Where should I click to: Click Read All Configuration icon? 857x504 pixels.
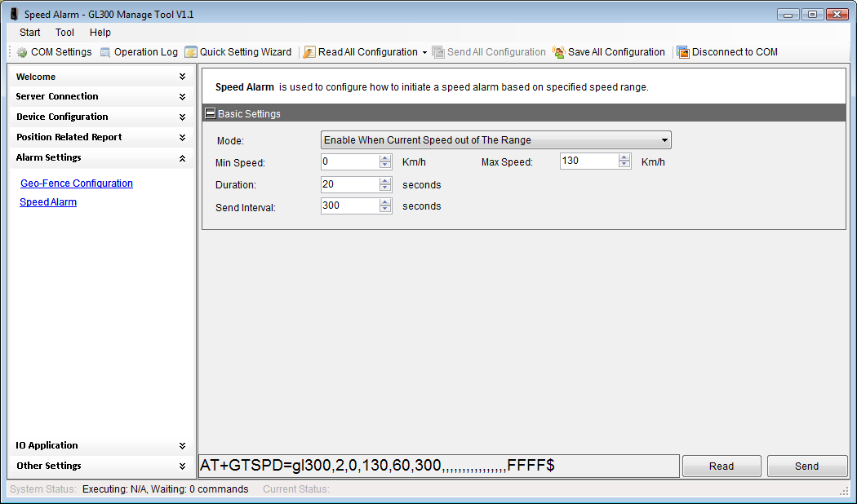[309, 52]
